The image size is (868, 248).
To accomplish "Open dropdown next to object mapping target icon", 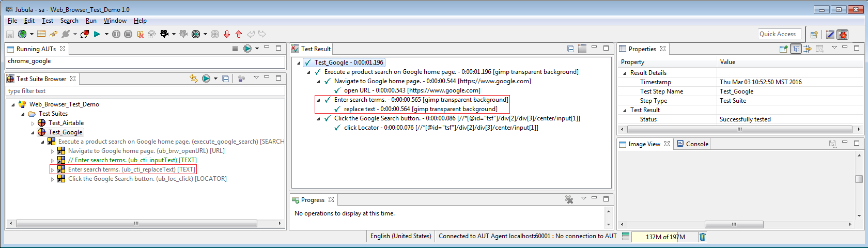I will 205,34.
